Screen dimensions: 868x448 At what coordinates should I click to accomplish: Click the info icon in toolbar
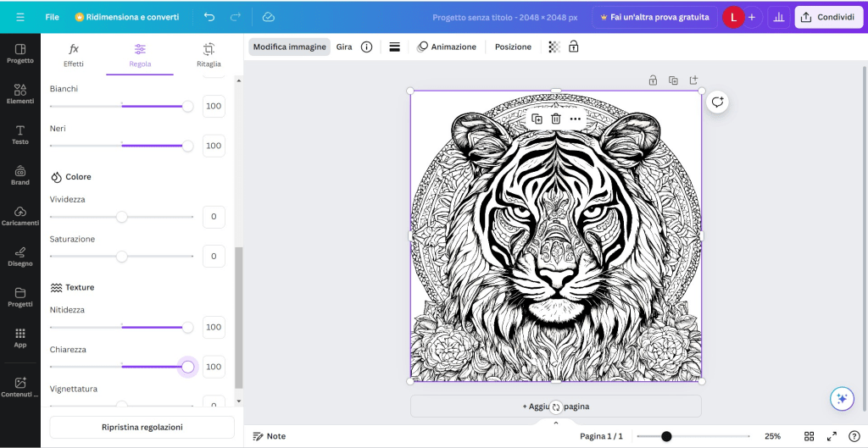(x=366, y=47)
